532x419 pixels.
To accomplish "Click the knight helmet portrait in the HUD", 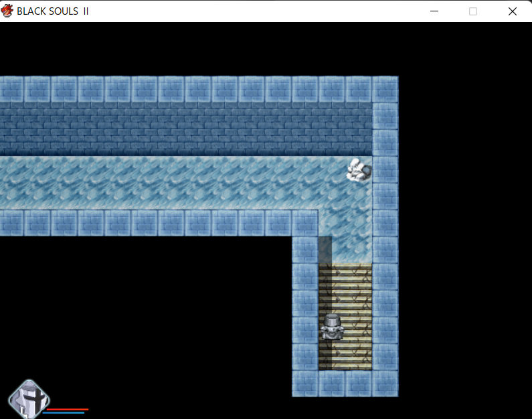I will point(29,399).
